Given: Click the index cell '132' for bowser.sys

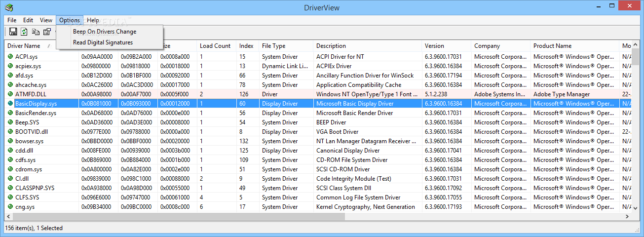Looking at the screenshot, I should click(x=244, y=141).
